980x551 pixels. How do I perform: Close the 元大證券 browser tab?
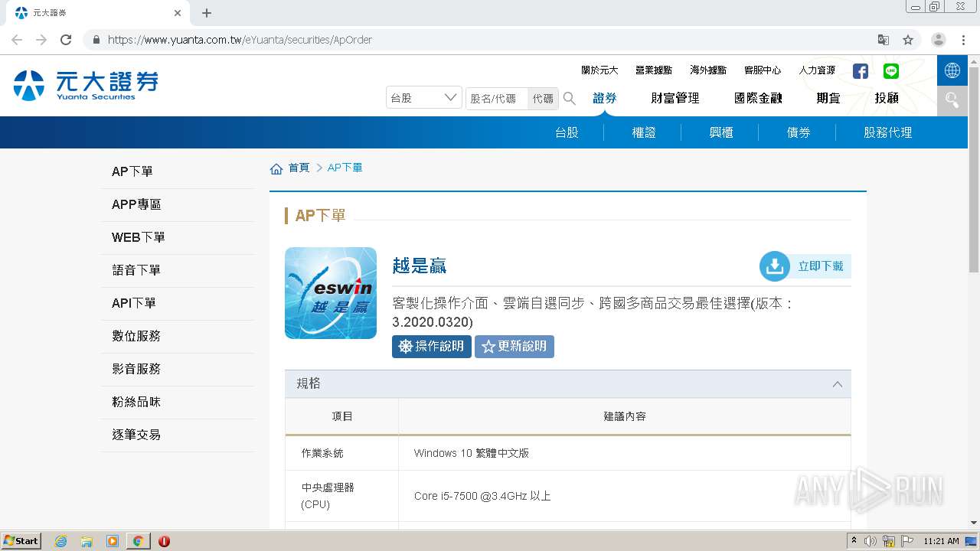(x=178, y=13)
